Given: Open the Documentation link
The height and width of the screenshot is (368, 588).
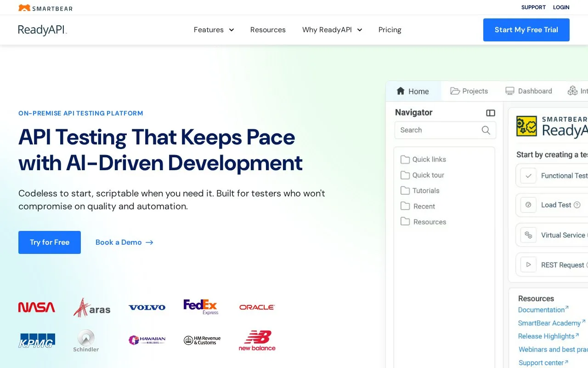Looking at the screenshot, I should pos(543,310).
